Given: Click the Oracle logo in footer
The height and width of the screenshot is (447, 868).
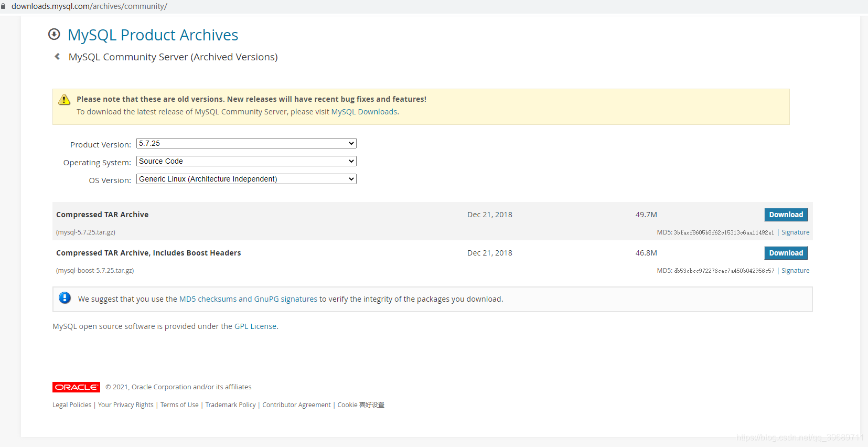Looking at the screenshot, I should point(76,387).
